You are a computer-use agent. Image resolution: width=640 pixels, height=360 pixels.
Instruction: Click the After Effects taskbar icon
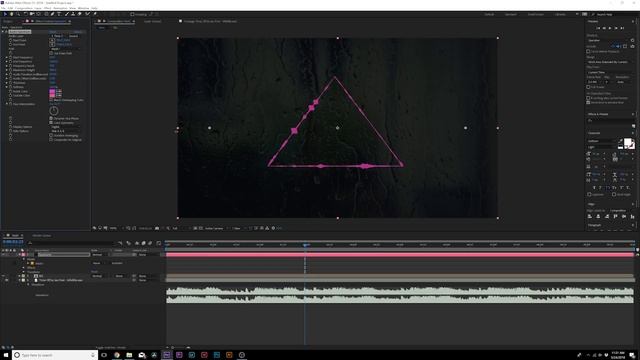pyautogui.click(x=167, y=355)
